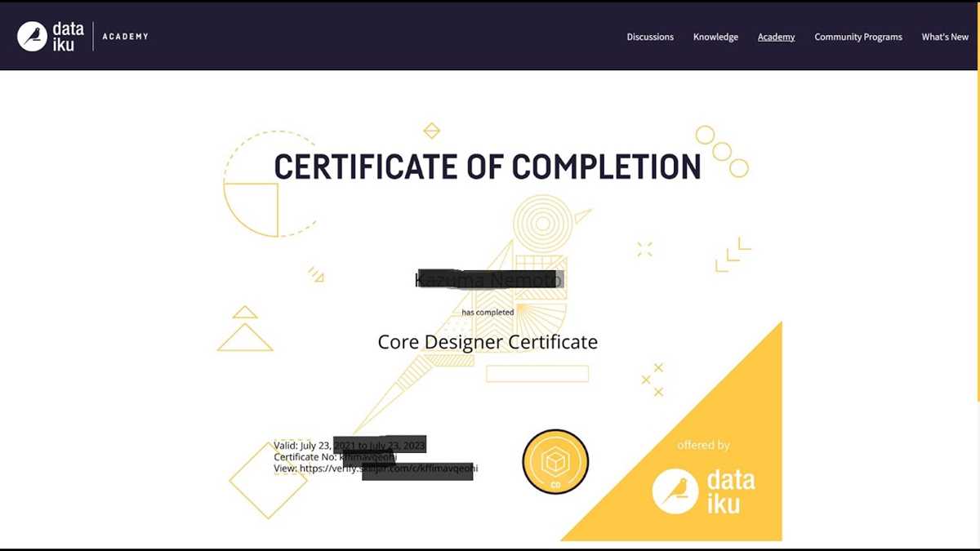Screen dimensions: 980x551
Task: Click the 'Certificate No:' line
Action: coord(335,457)
